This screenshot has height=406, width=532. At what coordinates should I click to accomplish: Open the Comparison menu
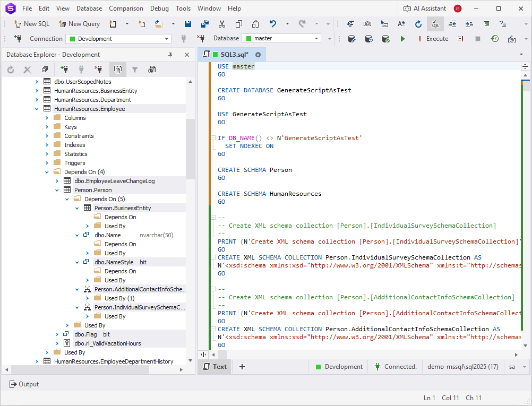pos(126,8)
